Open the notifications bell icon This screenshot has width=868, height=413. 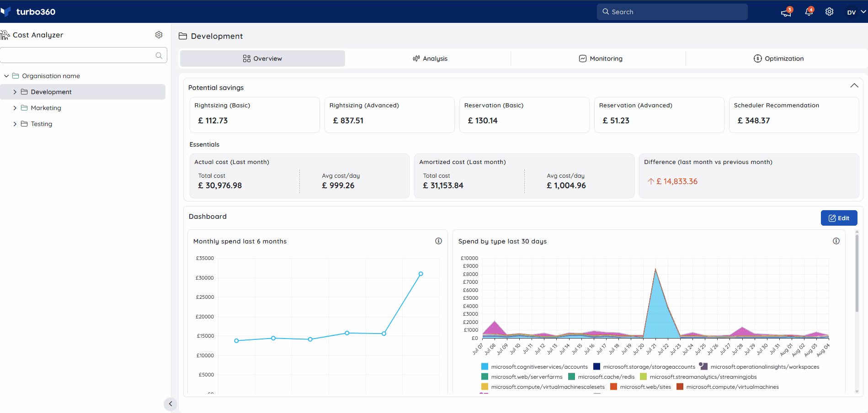[x=809, y=12]
